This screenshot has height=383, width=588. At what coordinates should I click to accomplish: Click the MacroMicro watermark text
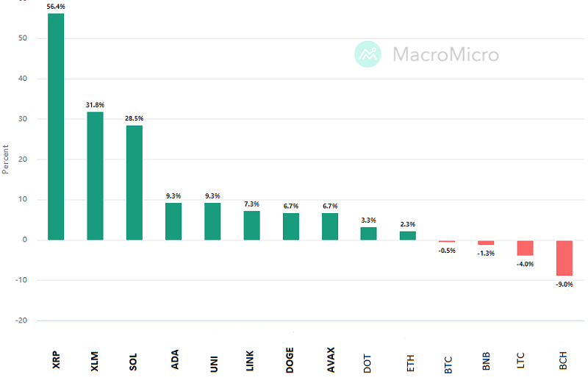[445, 54]
